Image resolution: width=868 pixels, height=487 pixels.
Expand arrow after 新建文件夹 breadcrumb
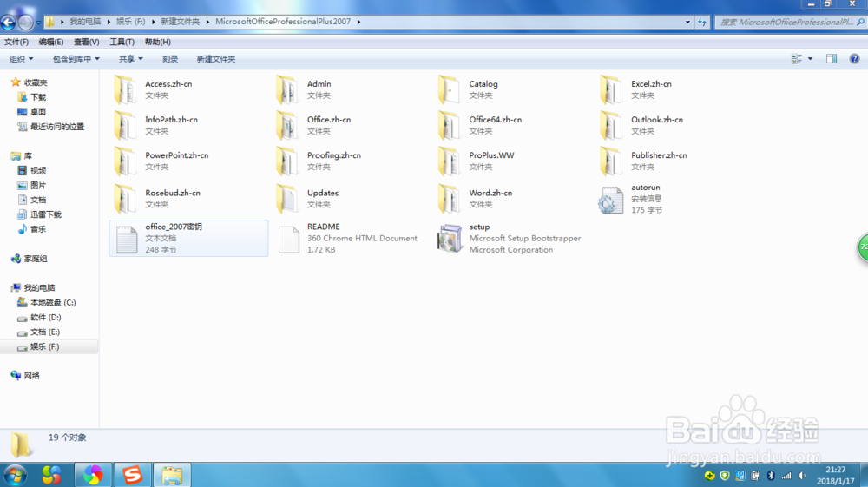coord(207,22)
